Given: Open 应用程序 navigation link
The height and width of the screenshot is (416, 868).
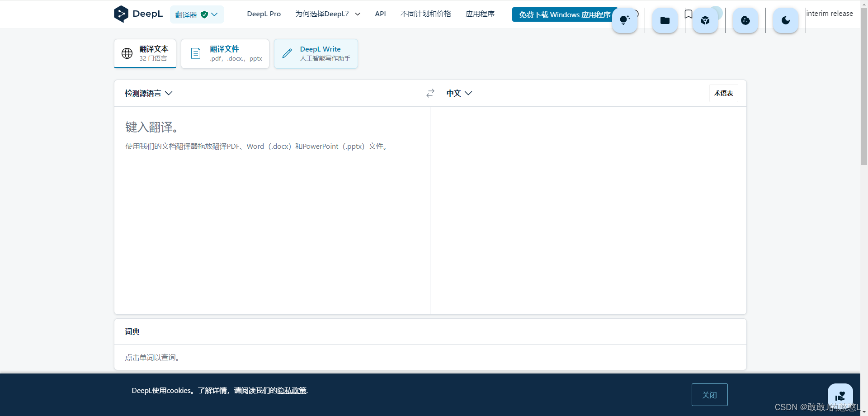Looking at the screenshot, I should tap(480, 14).
